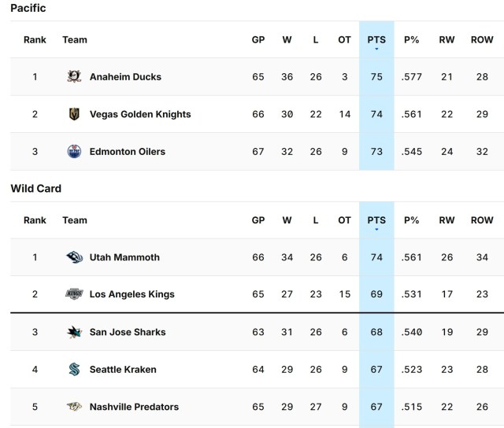Image resolution: width=504 pixels, height=428 pixels.
Task: Click the Nashville Predators logo icon
Action: (74, 407)
